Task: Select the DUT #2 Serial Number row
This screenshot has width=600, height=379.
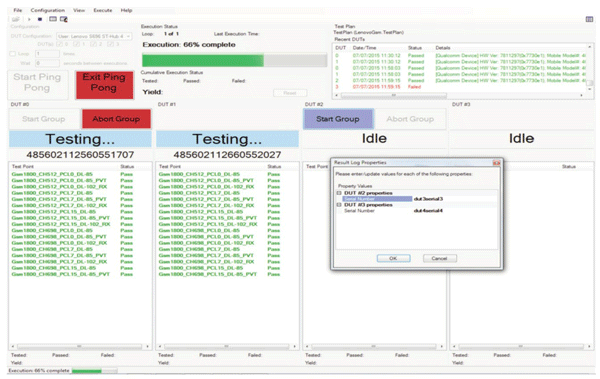Action: [419, 199]
